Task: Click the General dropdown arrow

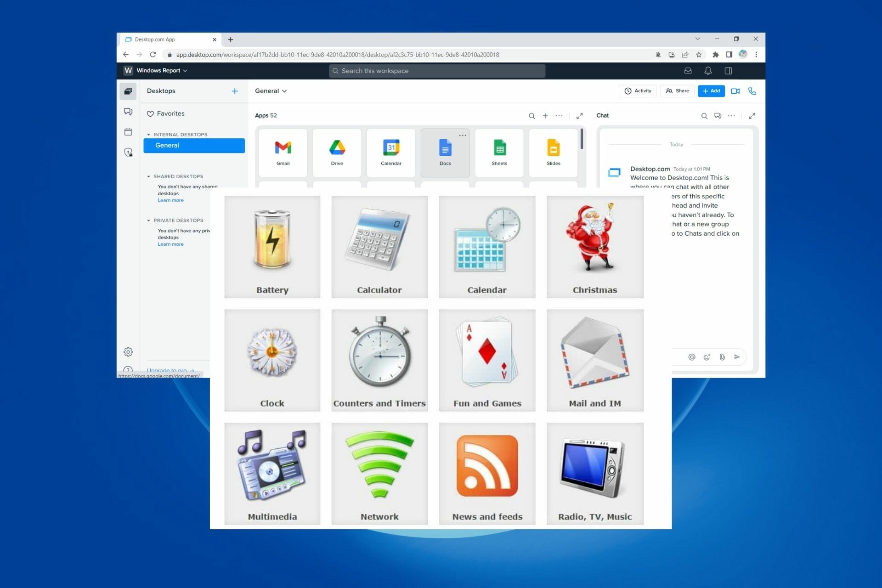Action: pos(285,90)
